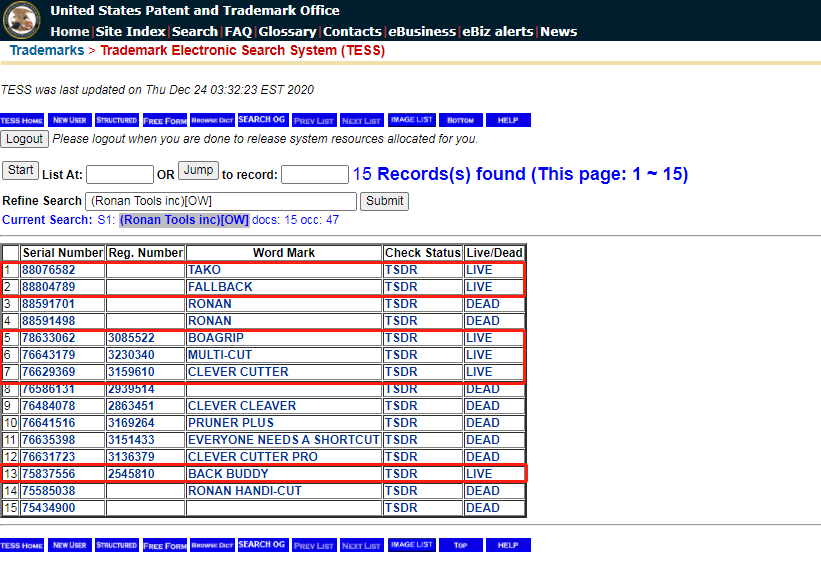Screen dimensions: 821x562
Task: Click the bottom Help button
Action: tap(508, 545)
